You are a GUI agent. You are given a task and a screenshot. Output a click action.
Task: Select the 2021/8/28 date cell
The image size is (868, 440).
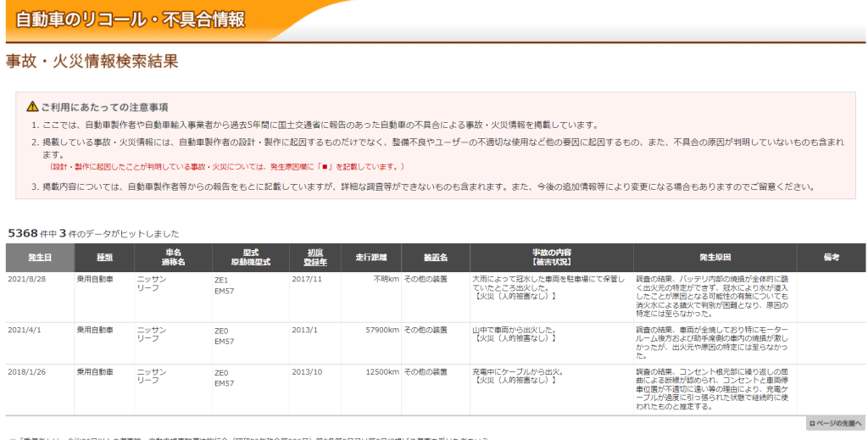point(26,279)
